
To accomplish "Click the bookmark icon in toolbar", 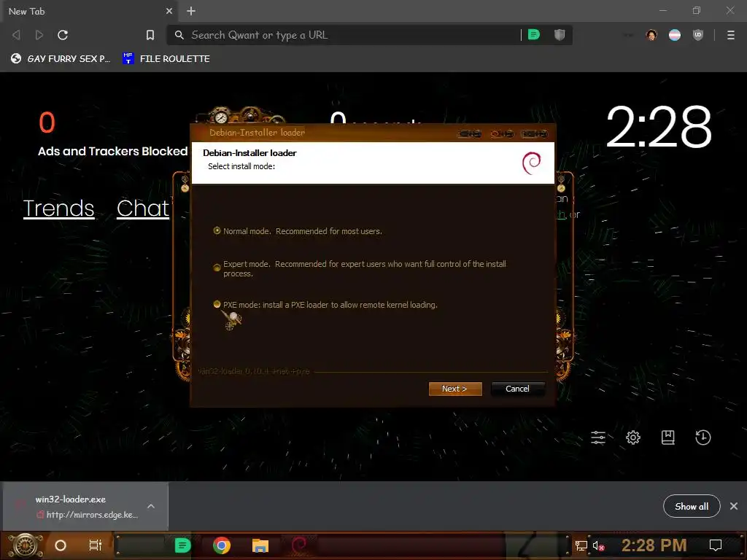I will [150, 35].
